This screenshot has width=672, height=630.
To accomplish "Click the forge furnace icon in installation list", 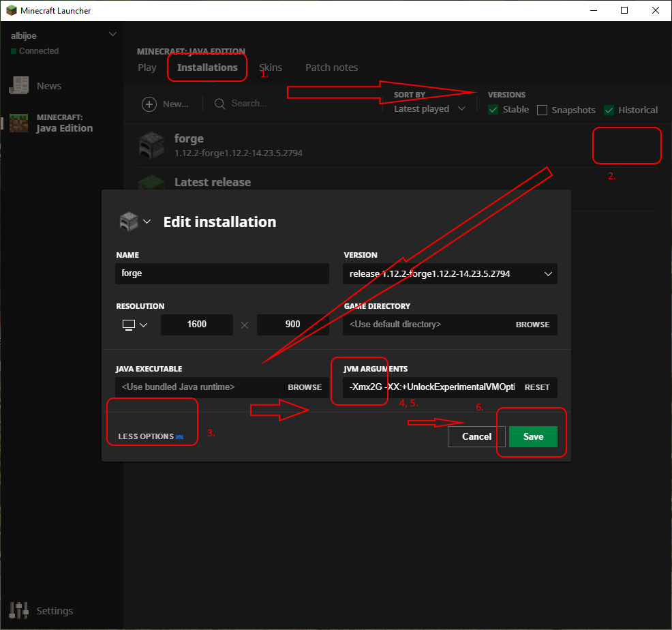I will click(152, 145).
